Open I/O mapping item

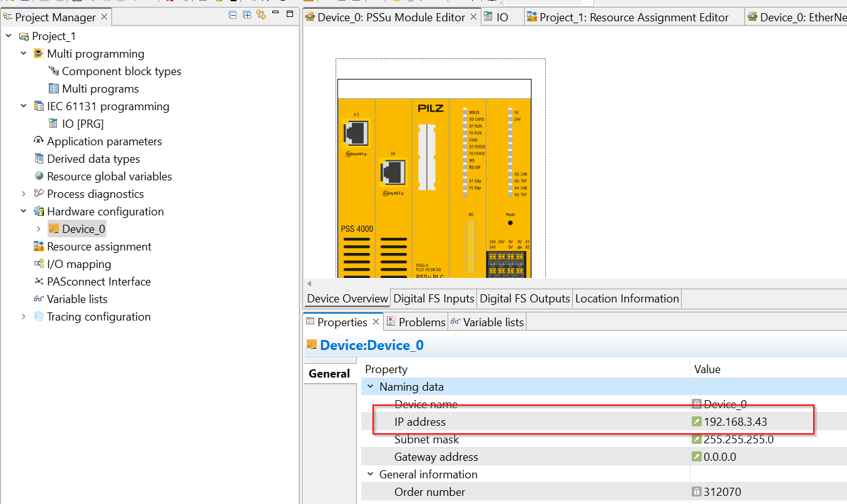pos(79,264)
